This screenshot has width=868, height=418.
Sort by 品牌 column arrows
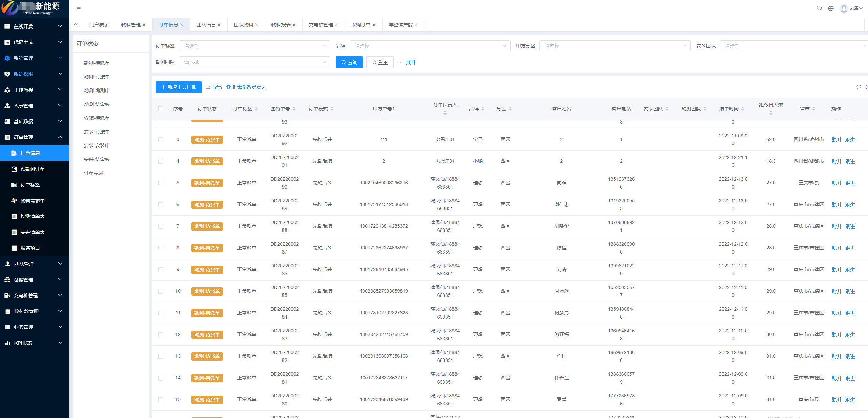point(483,109)
